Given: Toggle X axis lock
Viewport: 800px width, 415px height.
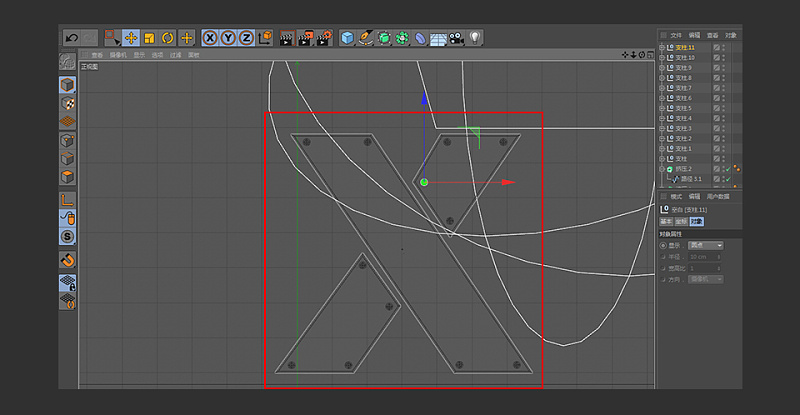Looking at the screenshot, I should (x=210, y=38).
